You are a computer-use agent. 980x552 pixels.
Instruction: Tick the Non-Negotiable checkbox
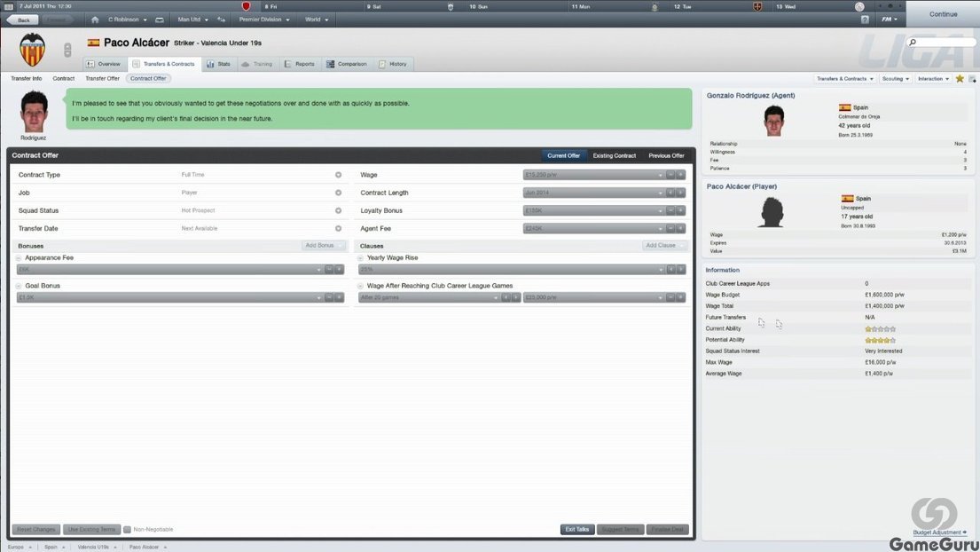128,530
